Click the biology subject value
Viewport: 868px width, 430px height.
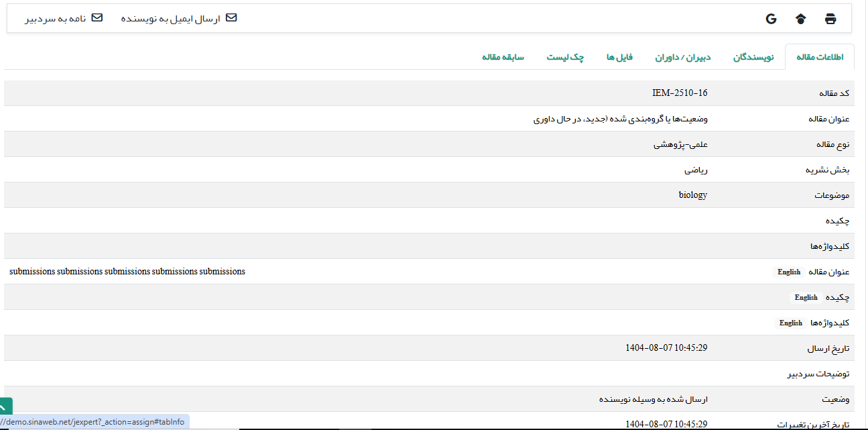692,195
